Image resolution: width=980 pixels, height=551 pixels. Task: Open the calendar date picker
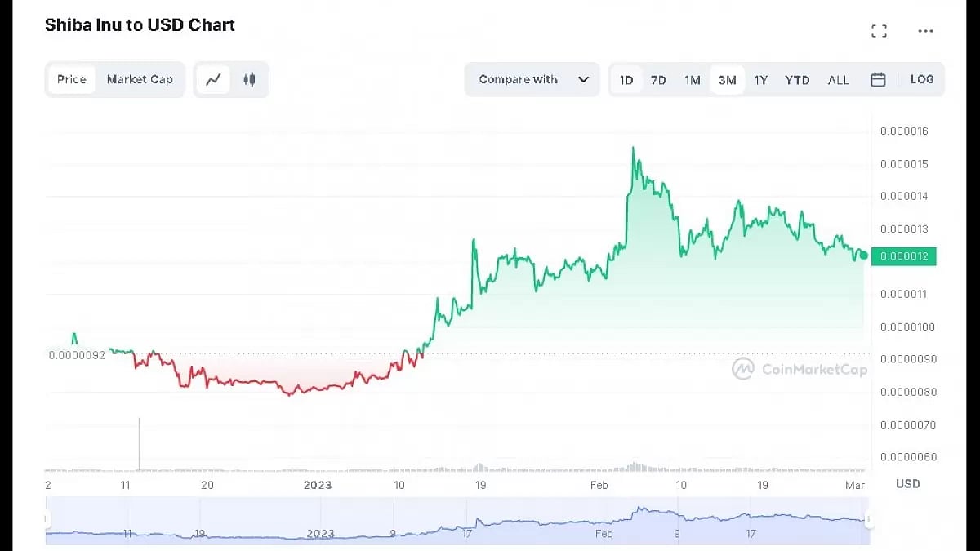click(878, 79)
